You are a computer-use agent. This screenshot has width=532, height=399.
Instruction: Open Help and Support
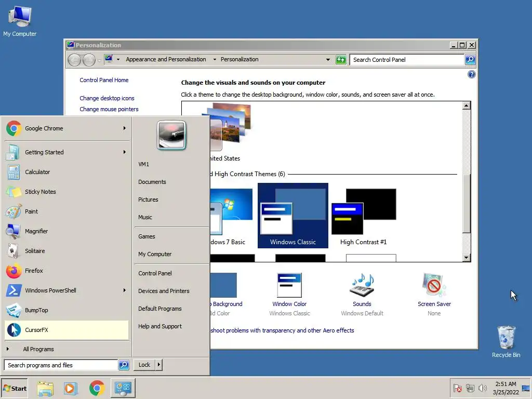pos(171,326)
